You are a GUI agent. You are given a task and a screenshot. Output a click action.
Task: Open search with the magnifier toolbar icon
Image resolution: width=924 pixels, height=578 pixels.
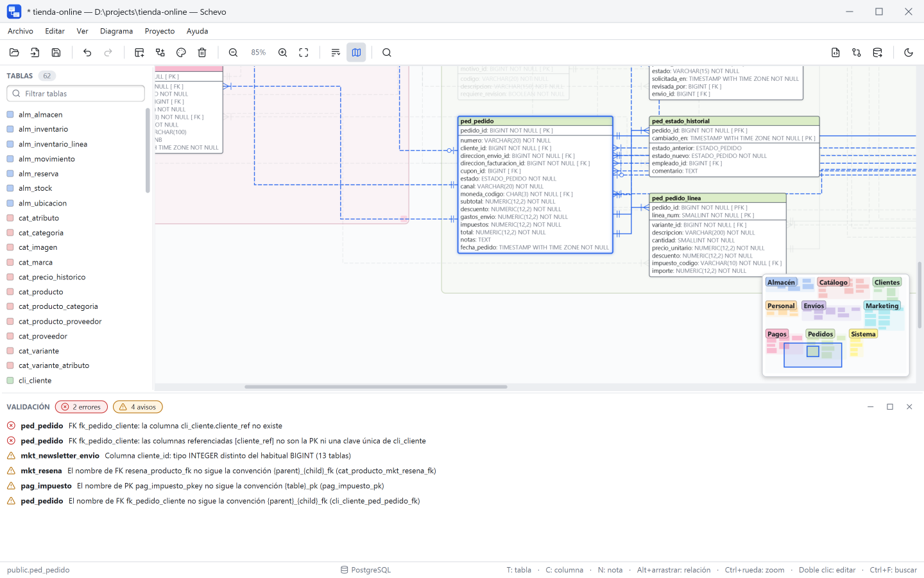(x=387, y=53)
